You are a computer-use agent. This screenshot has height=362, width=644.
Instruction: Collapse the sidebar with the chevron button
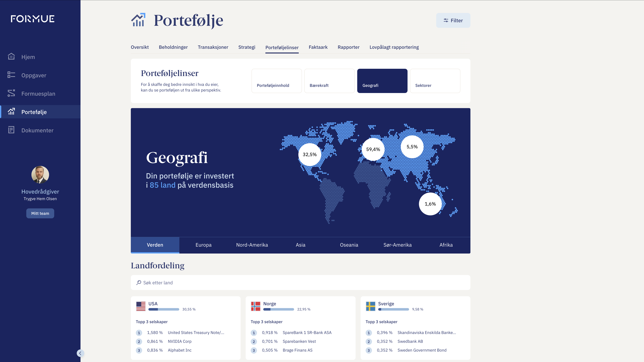pos(80,353)
